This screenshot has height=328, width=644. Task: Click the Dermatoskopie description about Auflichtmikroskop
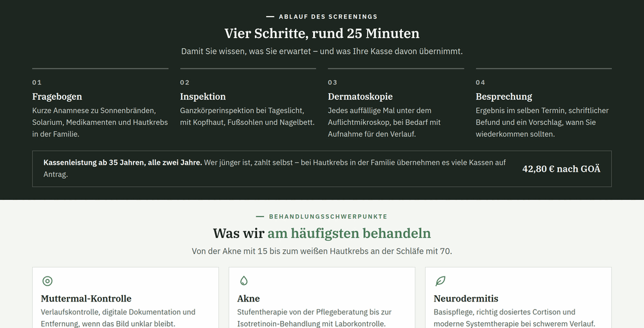(x=384, y=122)
